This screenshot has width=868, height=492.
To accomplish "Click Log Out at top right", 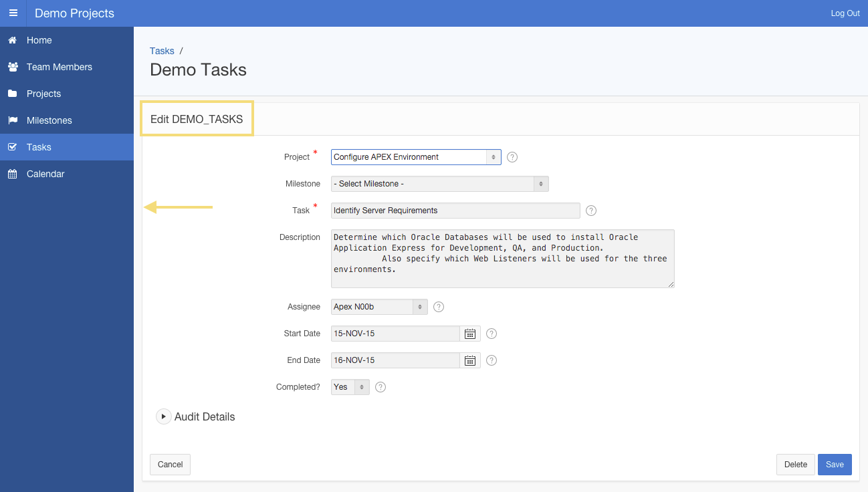I will click(x=845, y=13).
